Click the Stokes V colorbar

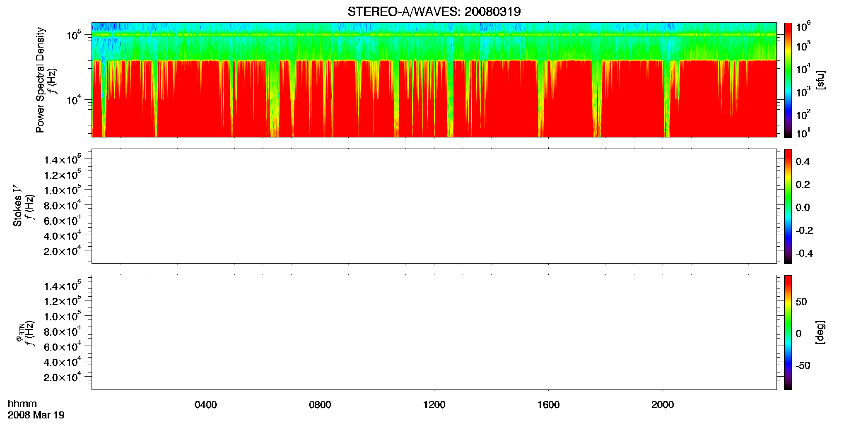click(788, 206)
